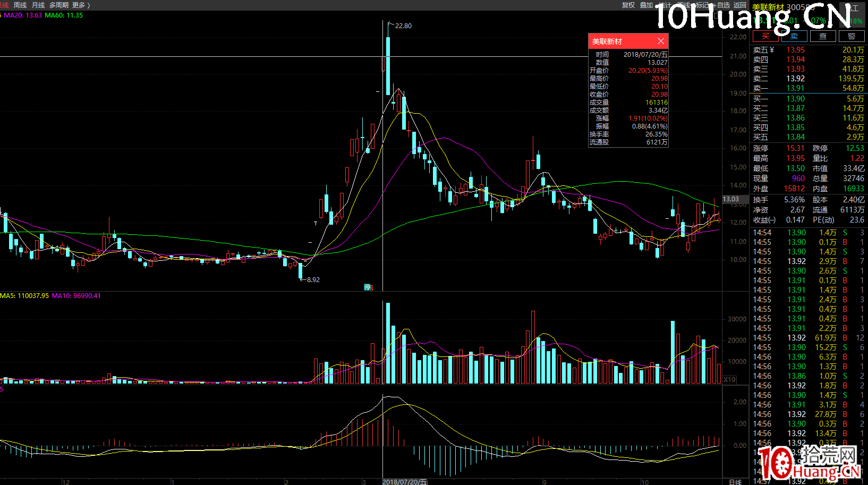Open the 叠加 overlay menu
Viewport: 868px width, 485px height.
click(646, 5)
